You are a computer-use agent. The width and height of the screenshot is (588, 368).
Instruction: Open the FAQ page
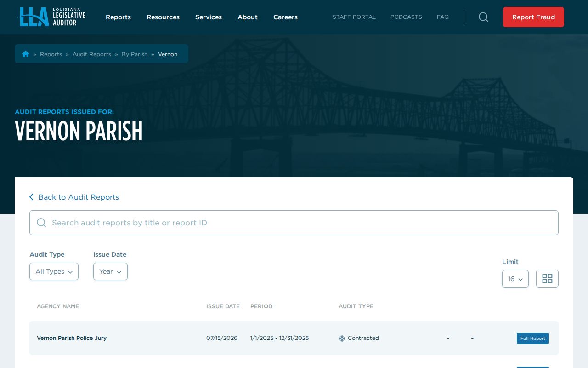coord(443,17)
